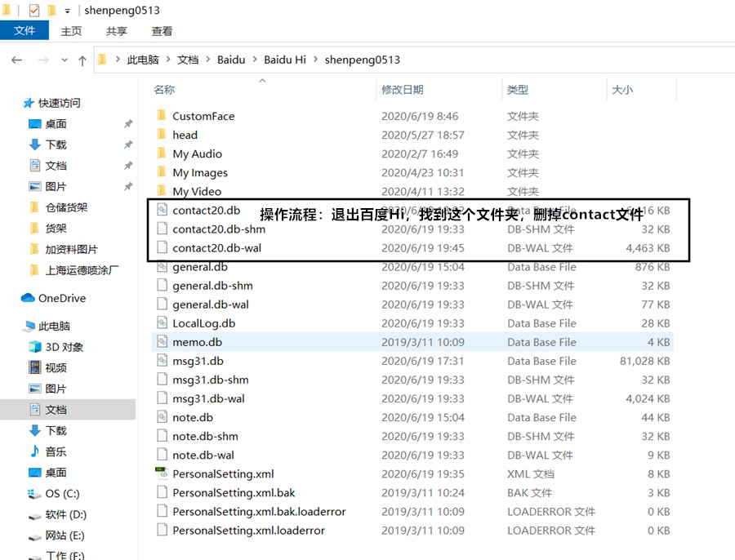Open the 文件 ribbon tab
Image resolution: width=735 pixels, height=560 pixels.
coord(24,30)
